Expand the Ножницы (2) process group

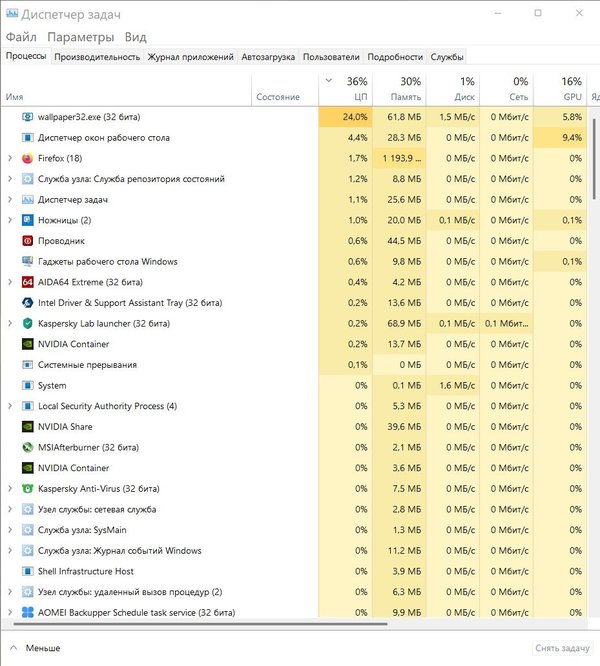tap(9, 220)
